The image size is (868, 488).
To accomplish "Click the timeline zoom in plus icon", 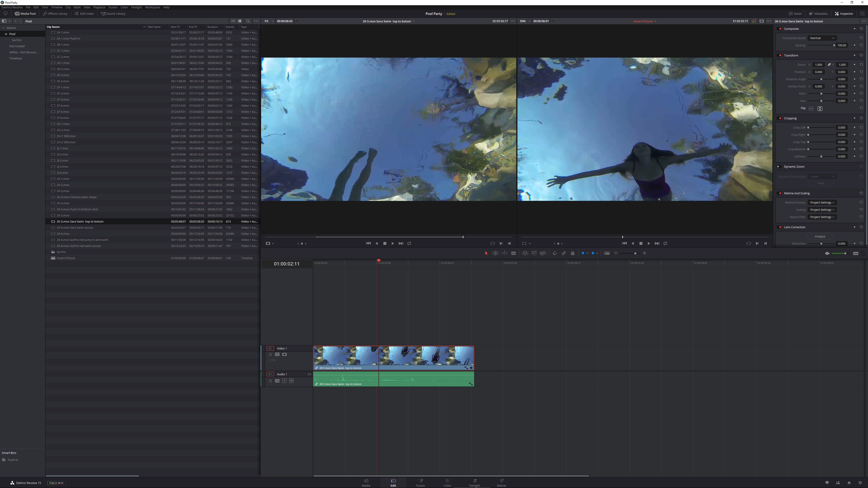I will (645, 253).
